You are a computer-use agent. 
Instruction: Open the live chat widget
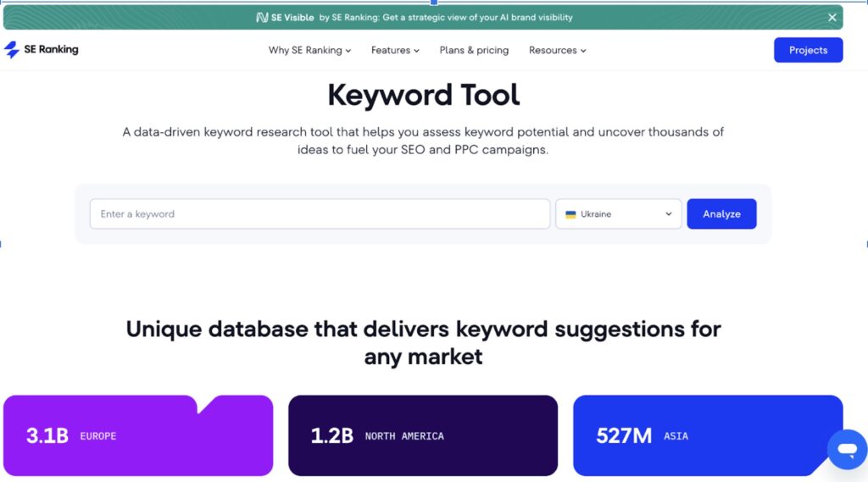847,450
